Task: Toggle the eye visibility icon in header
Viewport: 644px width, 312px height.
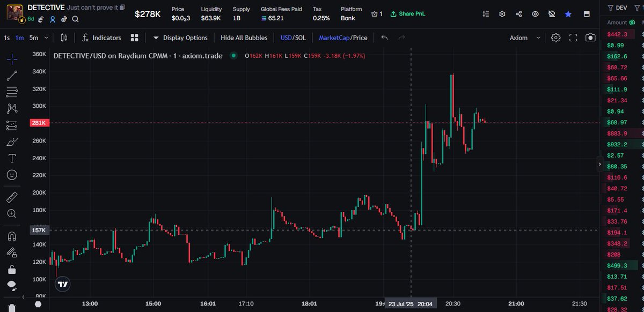Action: [x=535, y=14]
